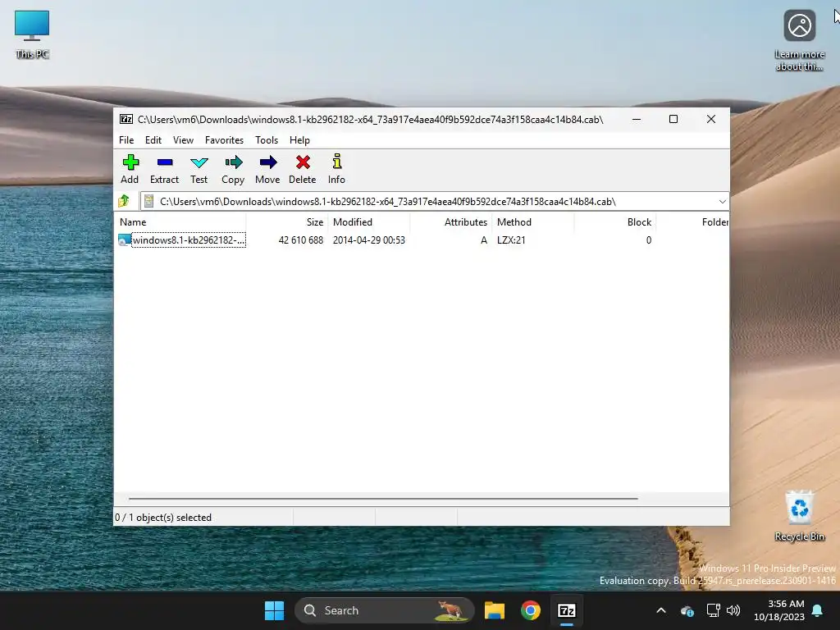
Task: Click the Copy toolbar icon
Action: [233, 162]
